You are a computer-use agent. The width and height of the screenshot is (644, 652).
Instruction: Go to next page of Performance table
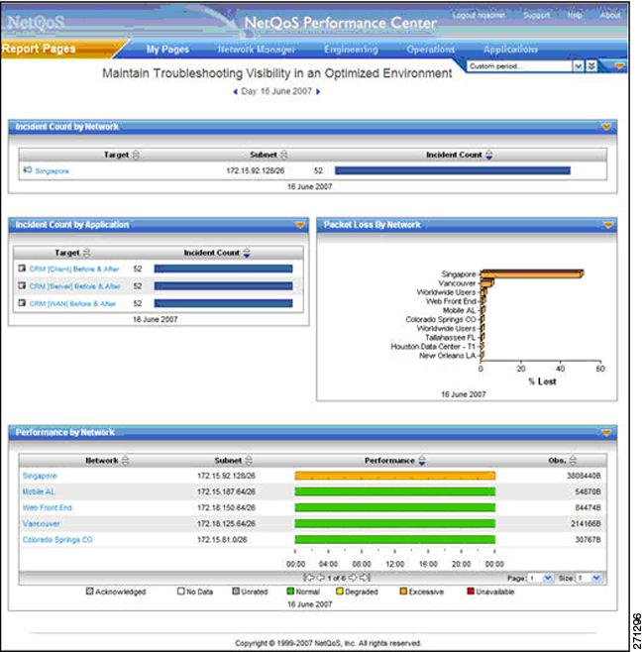tap(352, 578)
